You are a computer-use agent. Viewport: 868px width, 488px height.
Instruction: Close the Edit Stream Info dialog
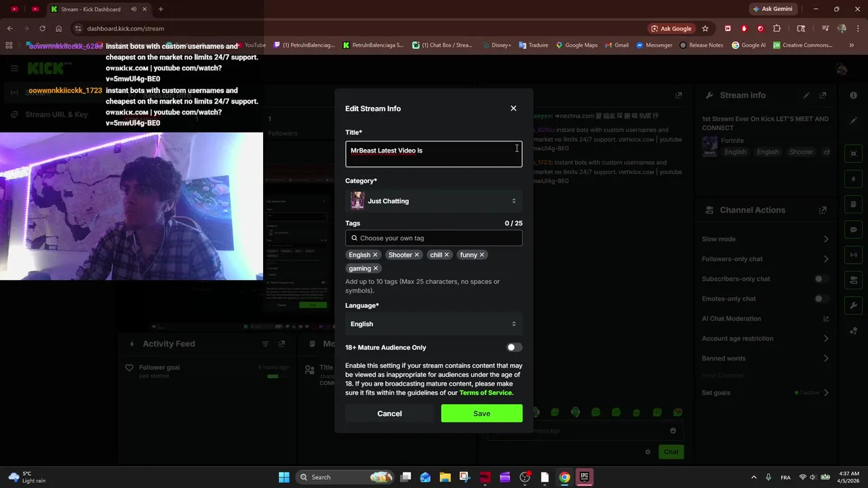513,108
